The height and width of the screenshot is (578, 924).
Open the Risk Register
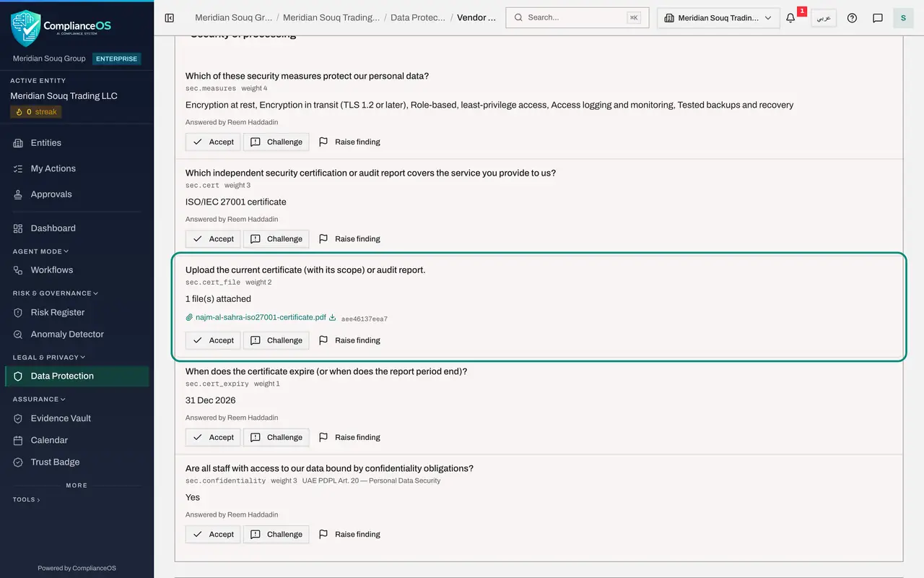[x=77, y=313]
